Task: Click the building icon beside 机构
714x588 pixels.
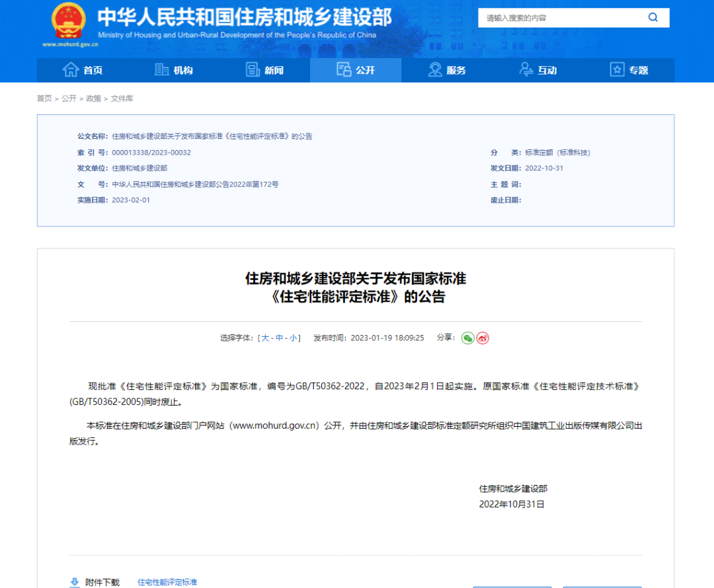Action: click(x=162, y=70)
